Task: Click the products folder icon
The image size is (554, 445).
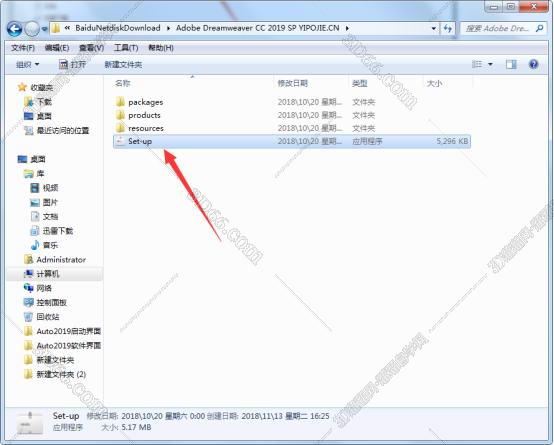Action: point(120,115)
